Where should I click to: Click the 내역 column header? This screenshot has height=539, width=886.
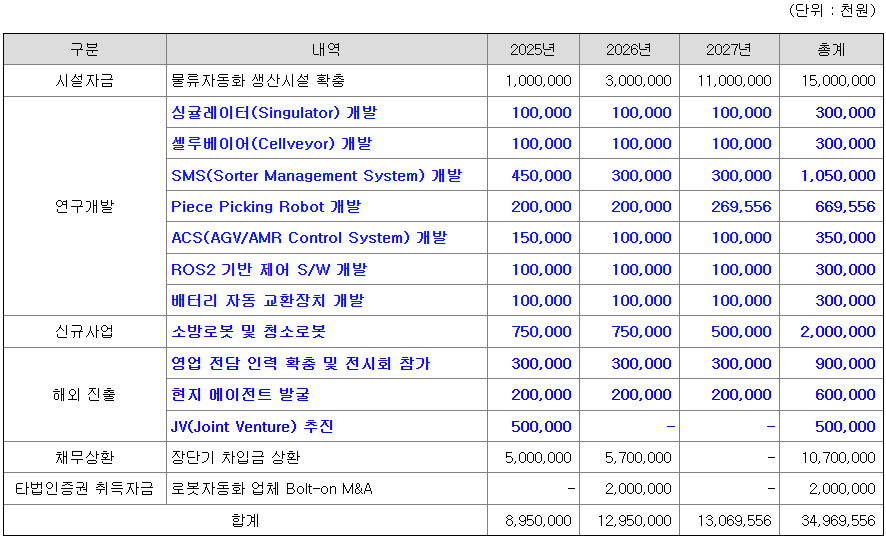pyautogui.click(x=327, y=50)
